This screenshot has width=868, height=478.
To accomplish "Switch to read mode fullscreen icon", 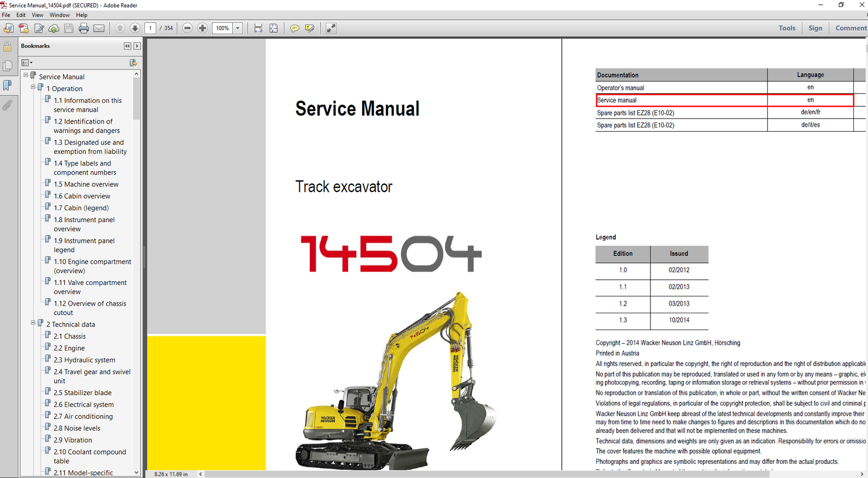I will coord(331,28).
